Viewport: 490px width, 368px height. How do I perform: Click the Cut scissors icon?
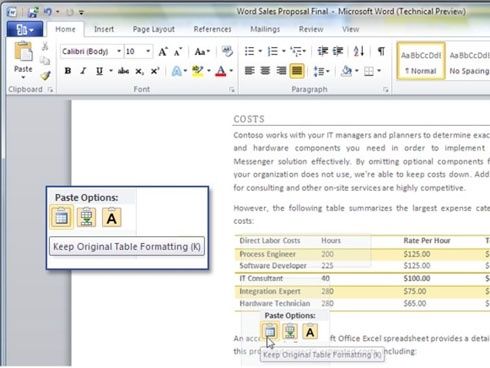coord(45,46)
